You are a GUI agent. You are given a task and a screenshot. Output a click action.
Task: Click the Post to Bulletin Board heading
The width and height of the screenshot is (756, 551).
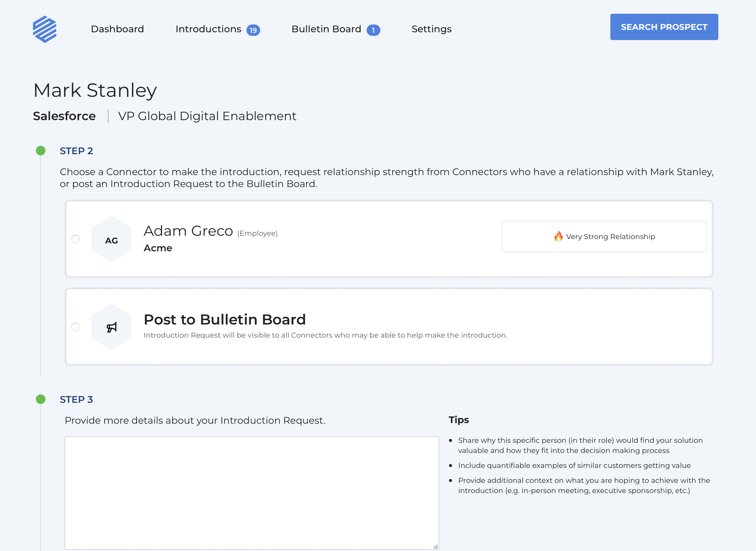[x=225, y=319]
